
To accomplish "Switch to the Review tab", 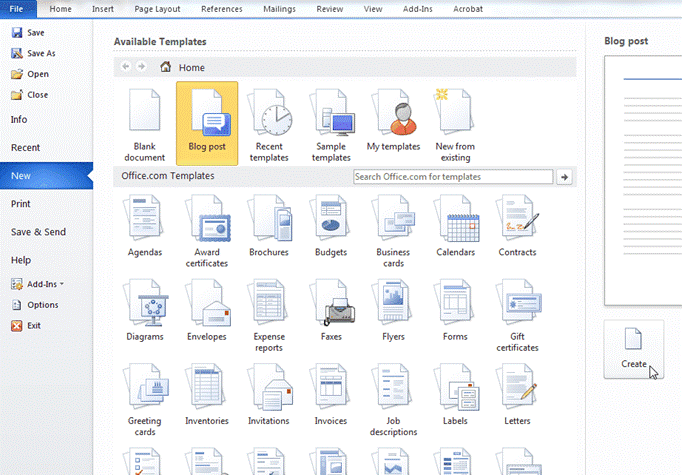I will click(x=330, y=9).
